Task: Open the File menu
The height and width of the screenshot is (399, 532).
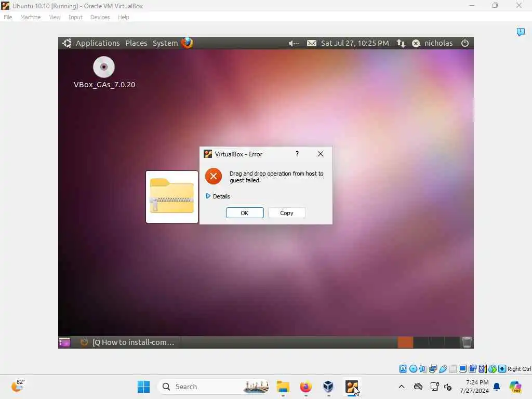Action: [8, 17]
